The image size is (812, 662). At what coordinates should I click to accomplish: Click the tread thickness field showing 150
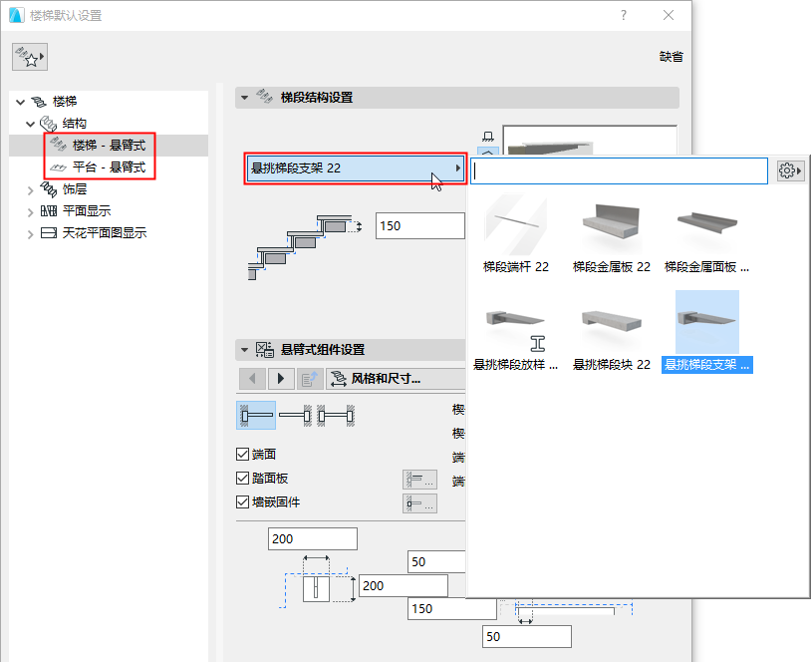pos(419,225)
